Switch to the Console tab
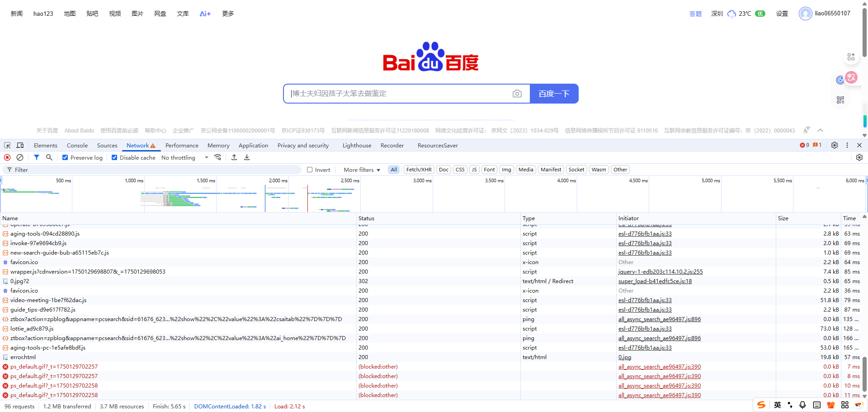 77,145
